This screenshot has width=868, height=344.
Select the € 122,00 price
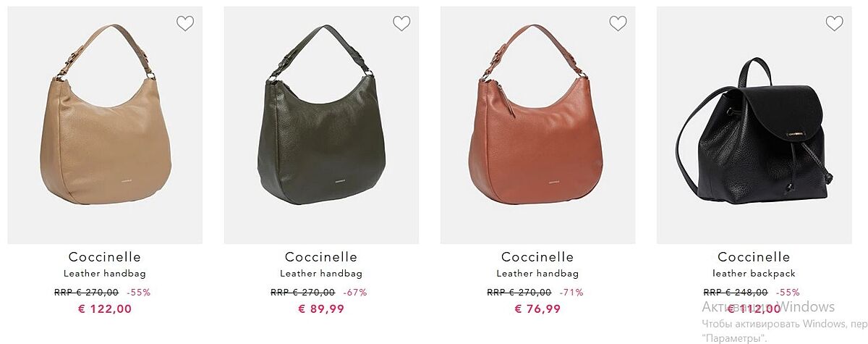click(x=105, y=309)
